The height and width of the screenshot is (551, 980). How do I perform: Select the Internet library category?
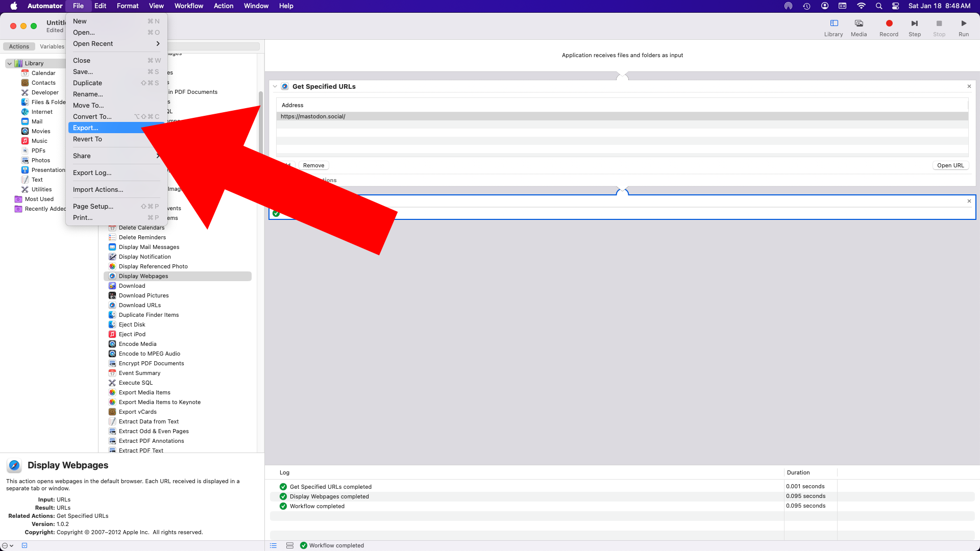(42, 112)
